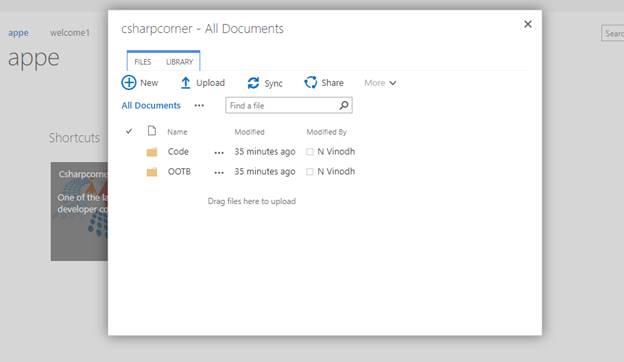The width and height of the screenshot is (624, 362).
Task: Click the Share button label
Action: (x=333, y=83)
